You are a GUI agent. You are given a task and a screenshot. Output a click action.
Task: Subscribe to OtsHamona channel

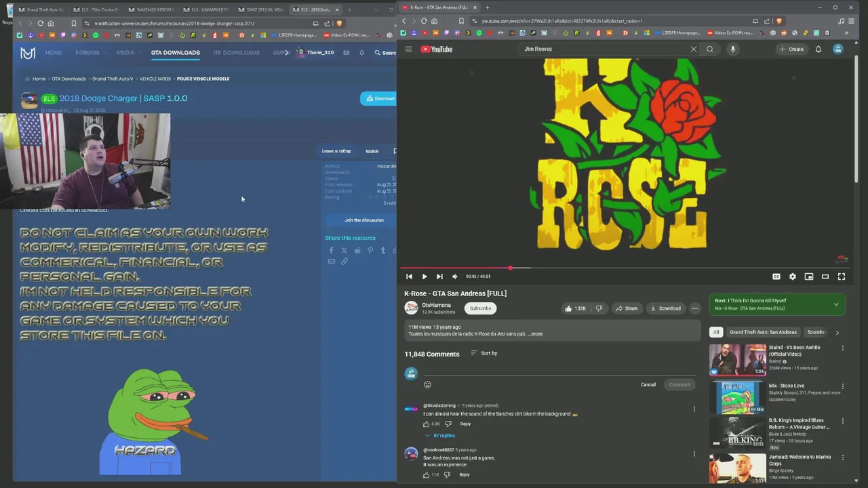(x=480, y=308)
